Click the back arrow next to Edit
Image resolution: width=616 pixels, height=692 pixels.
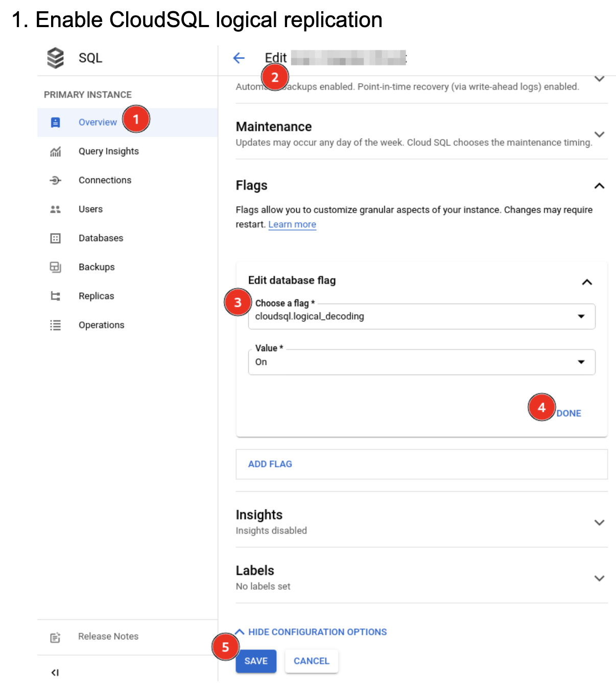(x=239, y=58)
